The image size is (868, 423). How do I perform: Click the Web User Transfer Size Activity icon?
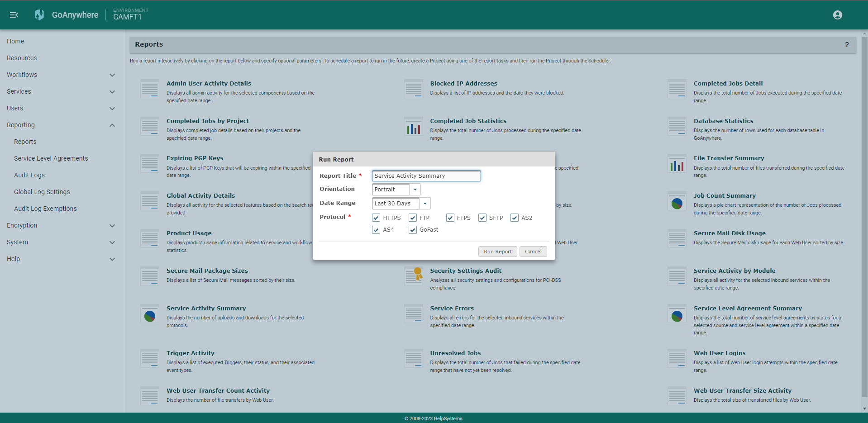(x=677, y=396)
